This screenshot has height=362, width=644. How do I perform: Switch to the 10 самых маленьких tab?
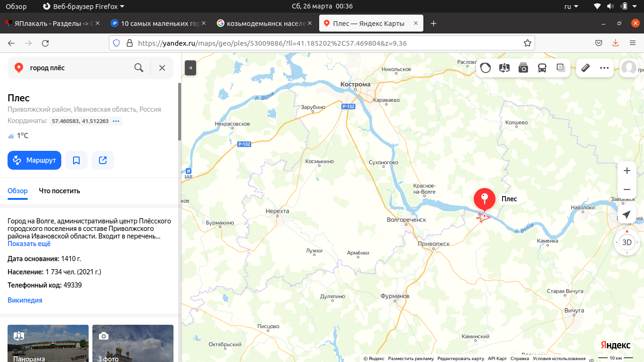(x=158, y=24)
